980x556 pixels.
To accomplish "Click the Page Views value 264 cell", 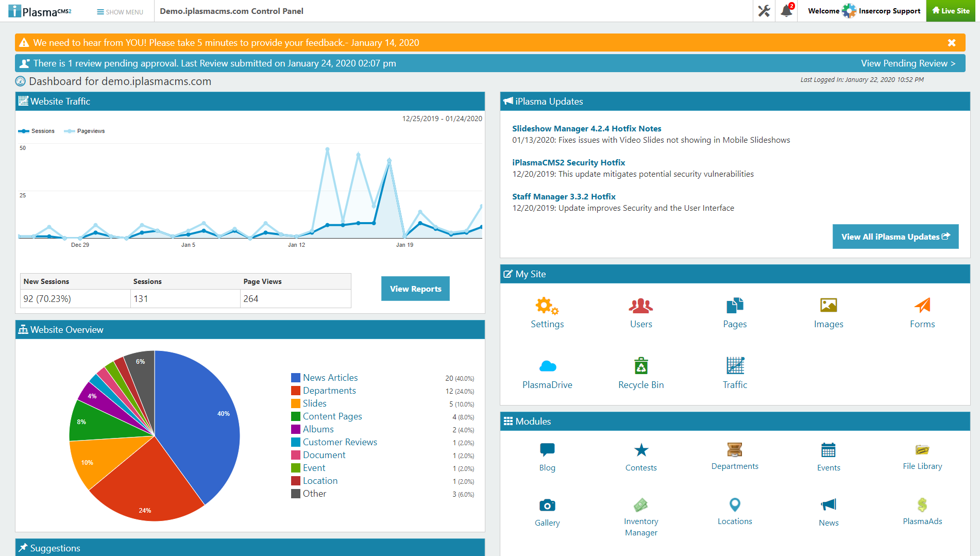I will tap(295, 299).
